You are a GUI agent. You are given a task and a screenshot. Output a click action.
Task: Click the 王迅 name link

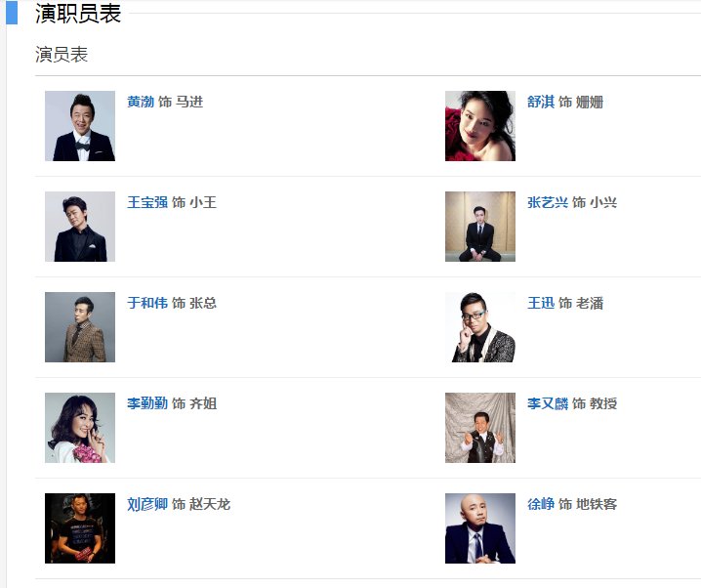click(541, 303)
